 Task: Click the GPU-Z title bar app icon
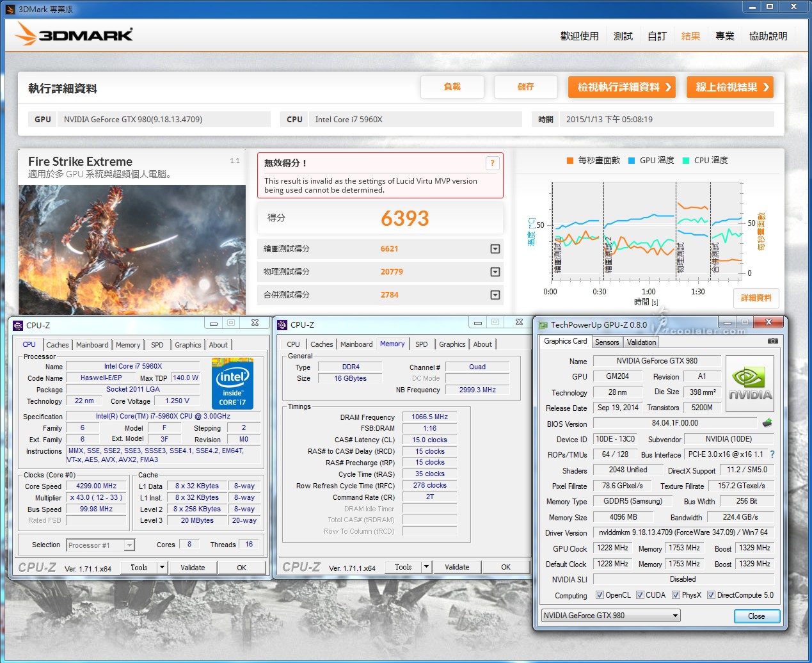point(543,325)
